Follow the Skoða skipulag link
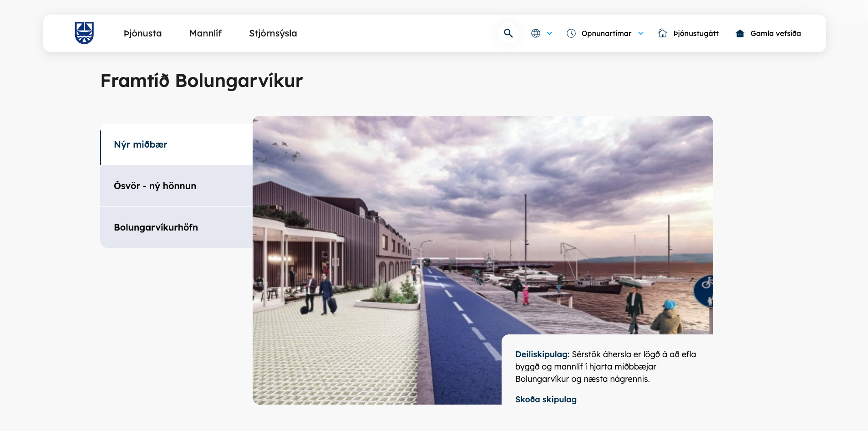The width and height of the screenshot is (868, 431). [546, 399]
